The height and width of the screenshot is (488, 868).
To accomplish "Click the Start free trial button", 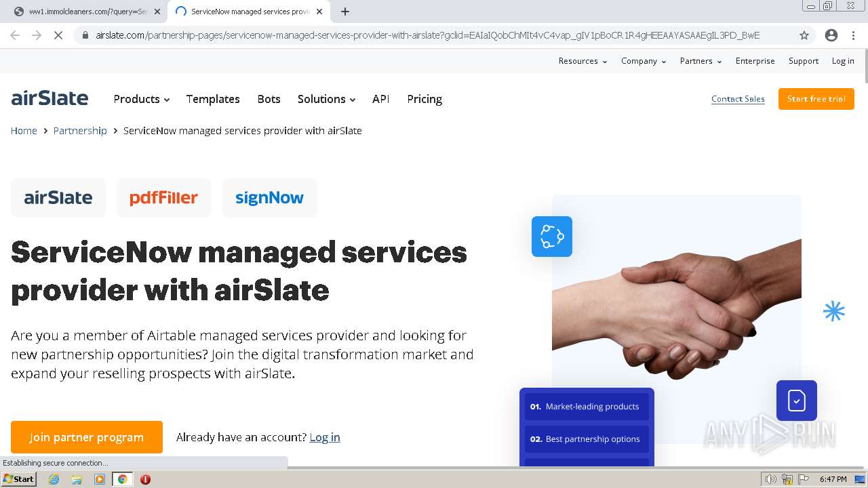I will click(x=816, y=99).
